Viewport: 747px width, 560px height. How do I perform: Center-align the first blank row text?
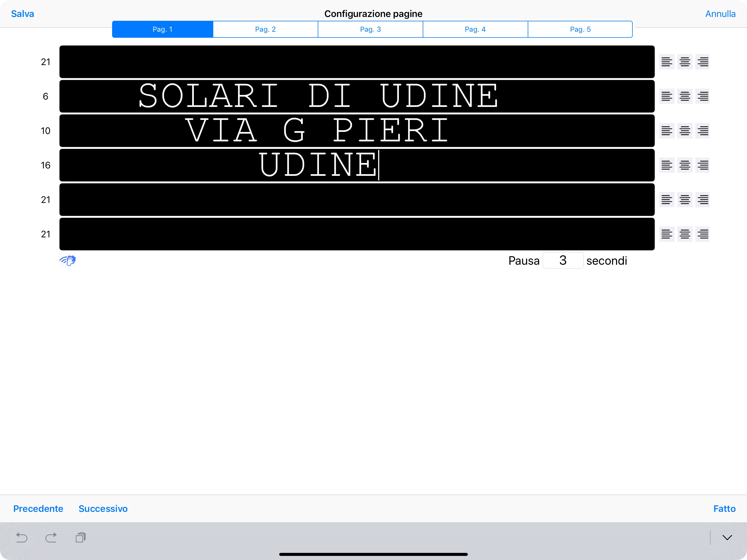(685, 62)
